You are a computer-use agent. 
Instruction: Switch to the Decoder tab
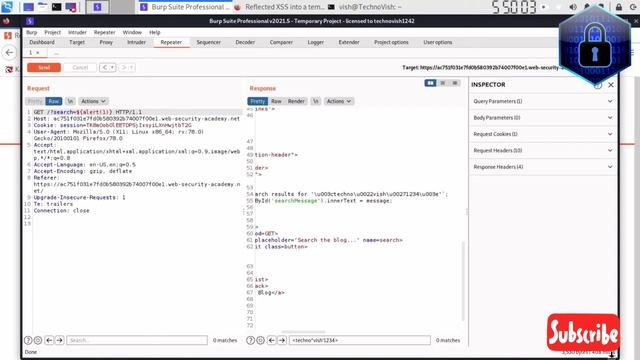(x=245, y=42)
